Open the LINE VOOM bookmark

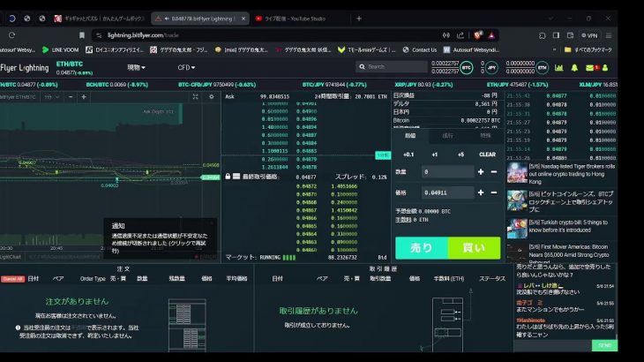point(60,49)
